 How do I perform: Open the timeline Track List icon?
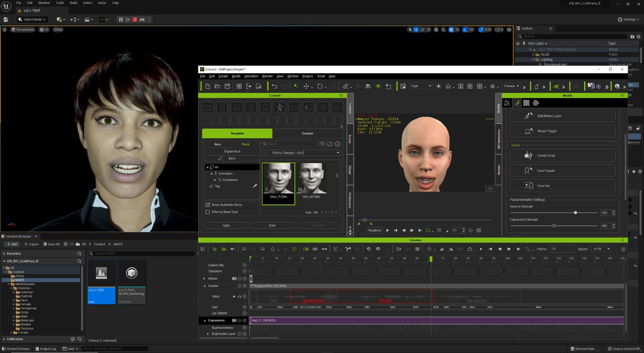[x=203, y=249]
